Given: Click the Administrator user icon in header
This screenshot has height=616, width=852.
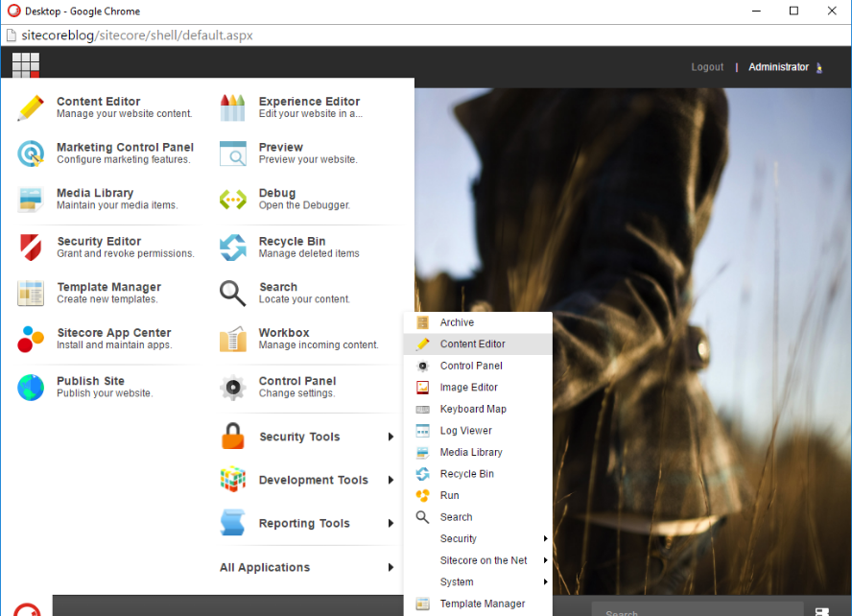Looking at the screenshot, I should pos(819,68).
